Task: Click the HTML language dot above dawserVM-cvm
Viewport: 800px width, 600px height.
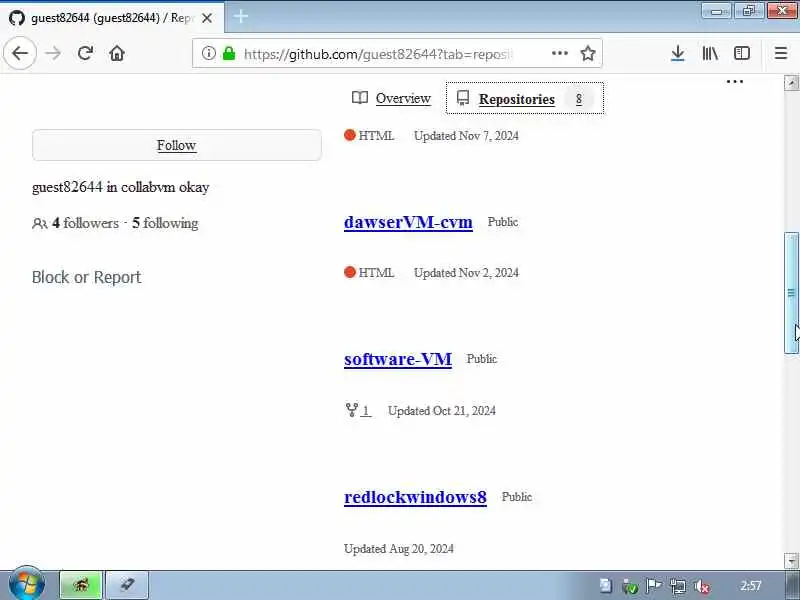Action: (349, 135)
